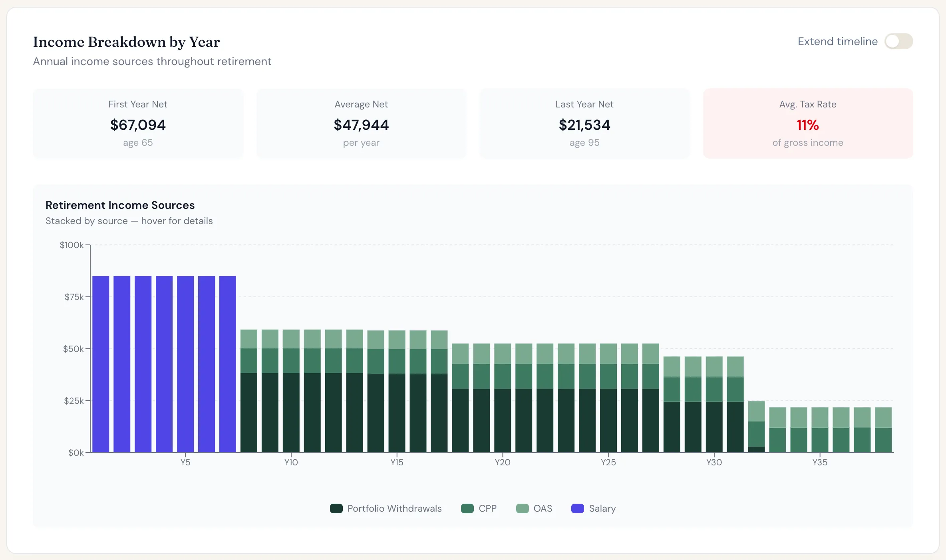This screenshot has height=560, width=946.
Task: Click the $50k axis label
Action: point(74,349)
